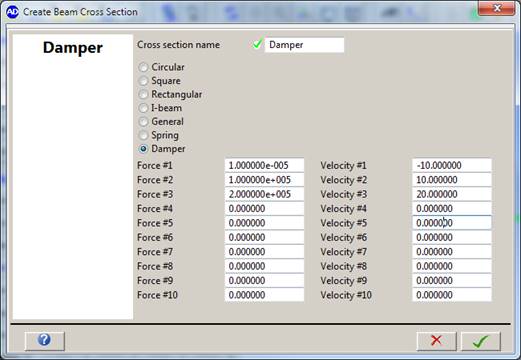This screenshot has height=360, width=521.
Task: Click the Velocity #1 value field
Action: point(452,165)
